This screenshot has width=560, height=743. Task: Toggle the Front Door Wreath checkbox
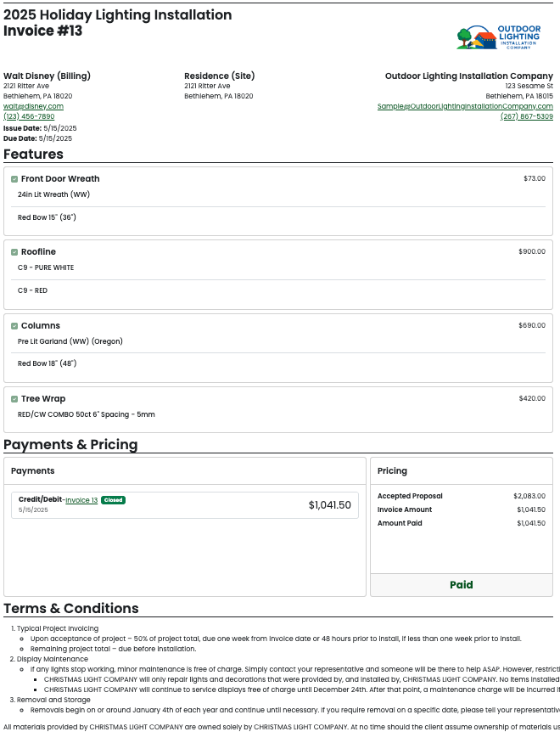click(14, 179)
